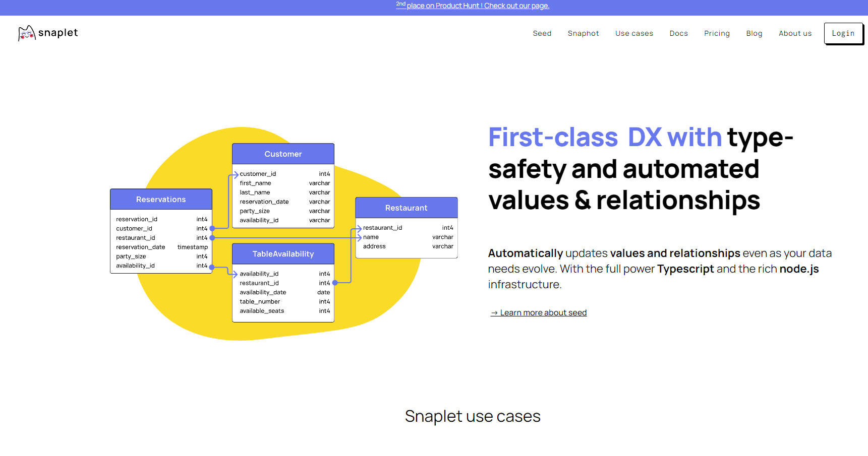Click the restaurant_id connector dot in TableAvailability
Screen dimensions: 868x456
pos(335,283)
